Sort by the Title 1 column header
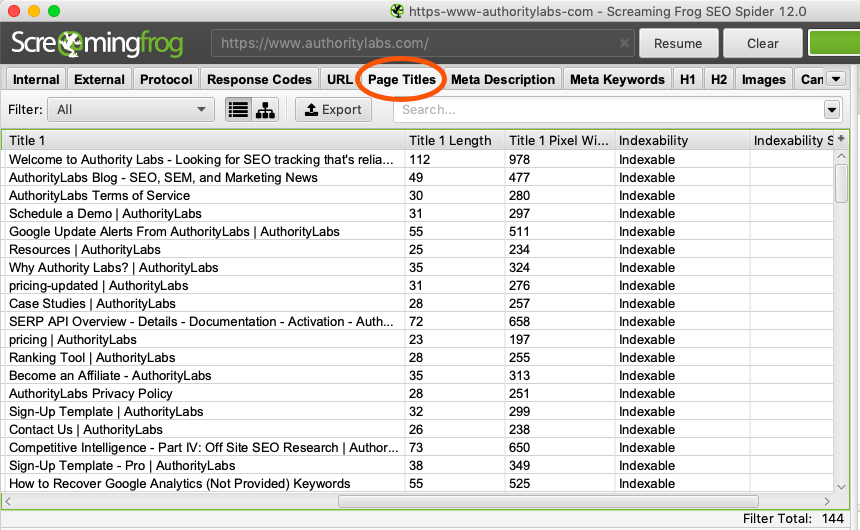Screen dimensions: 860x530 205,140
